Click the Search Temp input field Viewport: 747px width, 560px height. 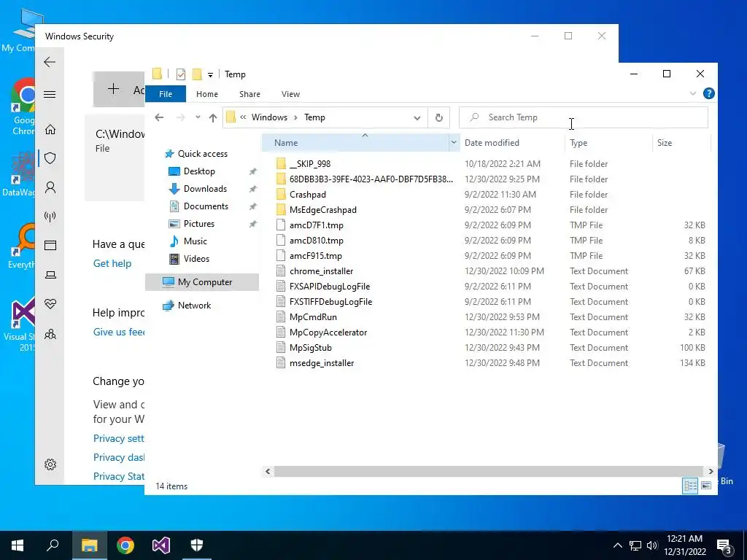coord(583,117)
